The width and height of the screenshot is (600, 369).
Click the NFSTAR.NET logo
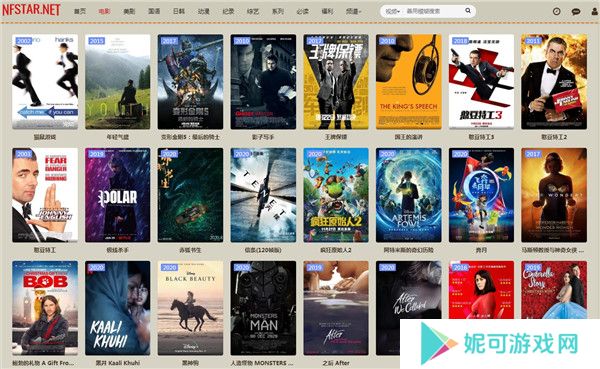click(x=31, y=10)
